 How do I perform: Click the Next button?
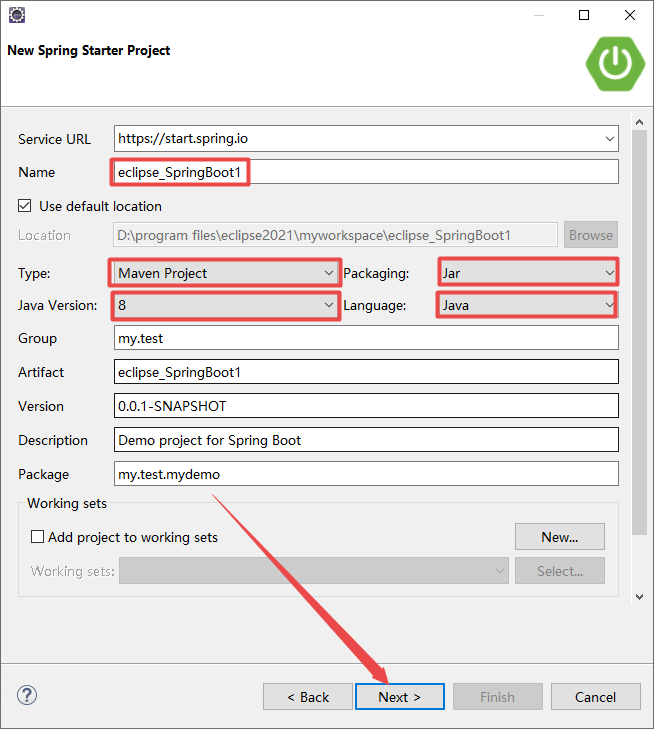tap(400, 696)
